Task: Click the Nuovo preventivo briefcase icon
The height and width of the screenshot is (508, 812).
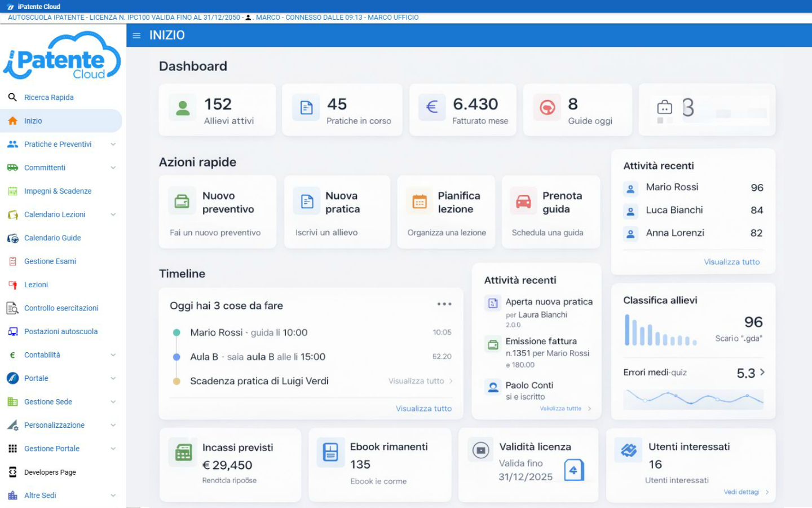Action: click(181, 202)
